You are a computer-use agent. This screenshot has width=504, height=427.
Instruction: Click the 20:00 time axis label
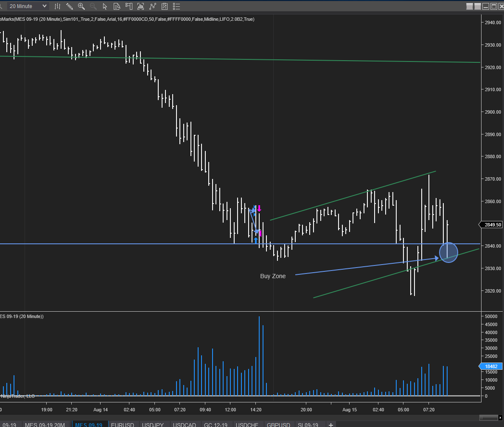click(x=306, y=410)
